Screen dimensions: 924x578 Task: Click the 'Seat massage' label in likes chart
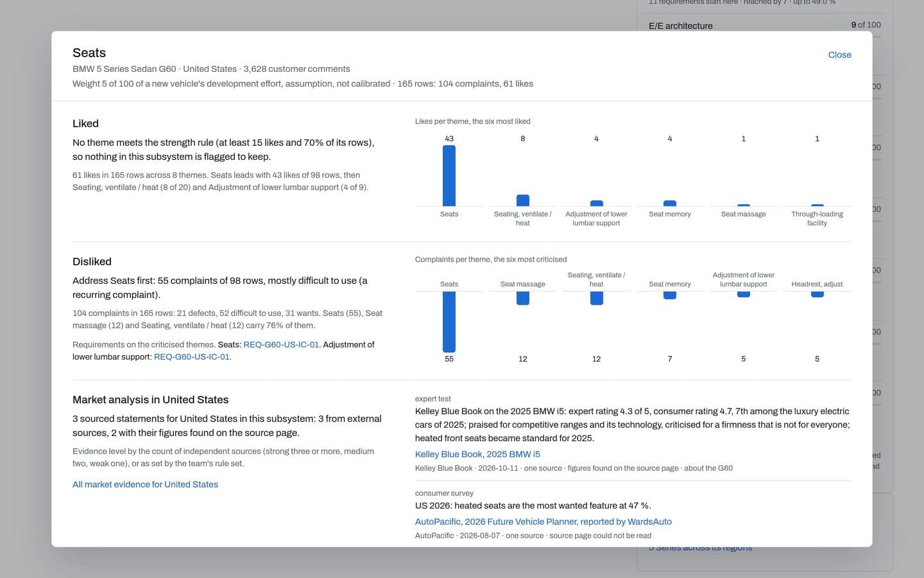[x=743, y=214]
